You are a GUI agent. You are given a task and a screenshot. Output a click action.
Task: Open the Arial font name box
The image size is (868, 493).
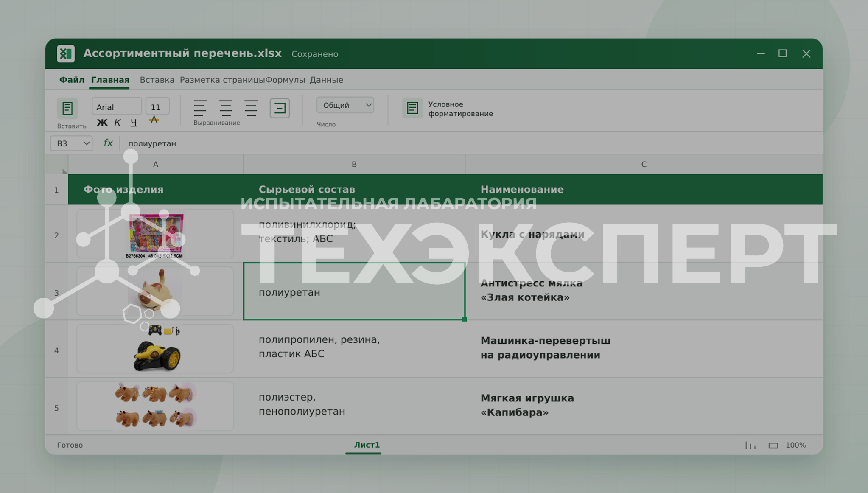[x=117, y=107]
